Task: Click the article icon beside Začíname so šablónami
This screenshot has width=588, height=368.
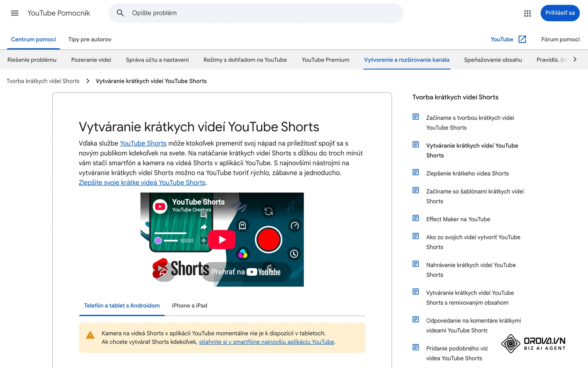Action: (416, 190)
